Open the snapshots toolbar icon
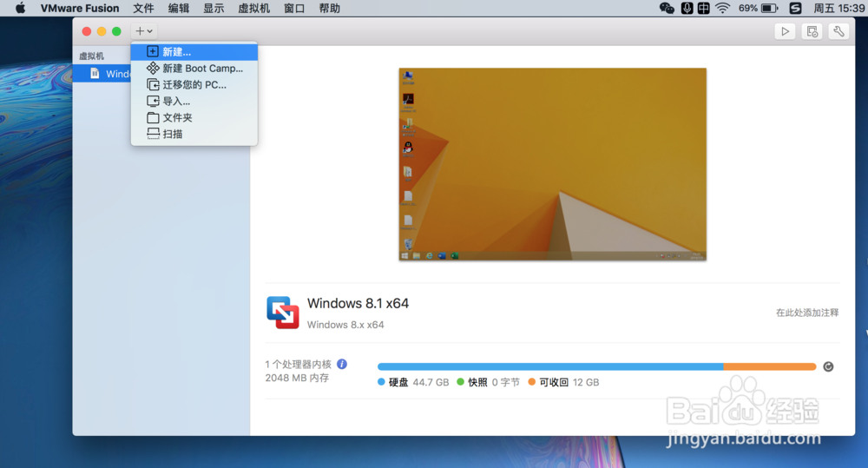Image resolution: width=868 pixels, height=468 pixels. click(x=812, y=31)
